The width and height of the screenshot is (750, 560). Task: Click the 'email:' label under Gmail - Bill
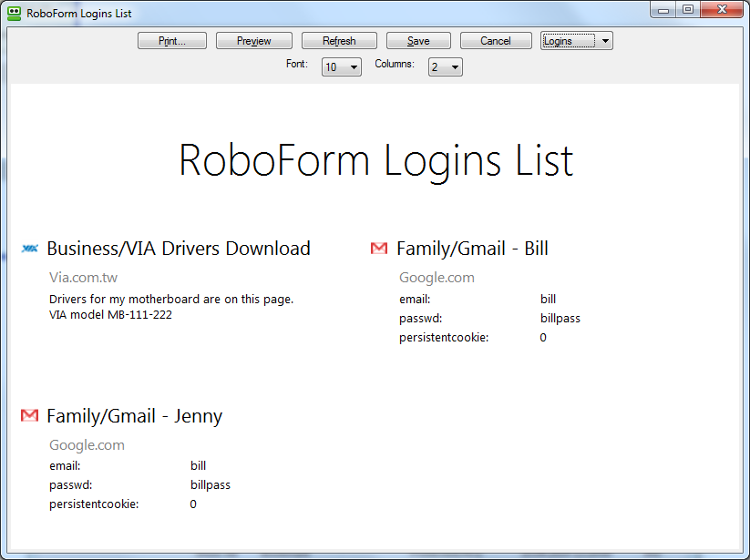point(415,299)
